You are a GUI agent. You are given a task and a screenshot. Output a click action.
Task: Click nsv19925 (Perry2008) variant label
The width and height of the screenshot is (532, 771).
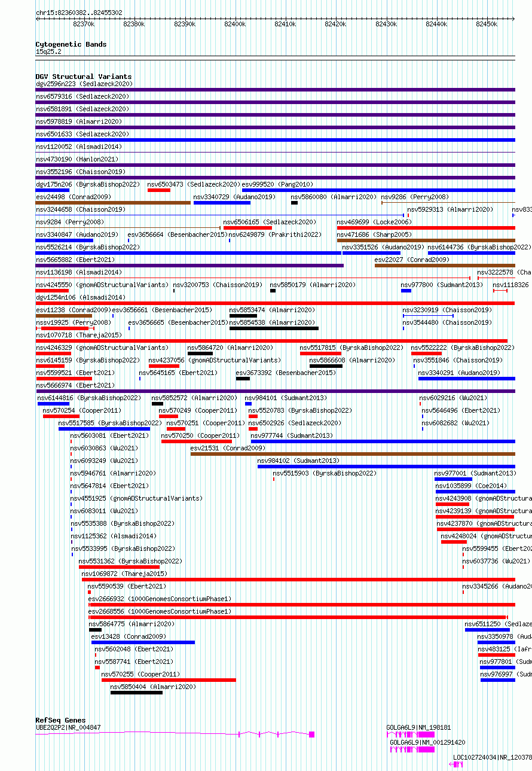(x=74, y=322)
